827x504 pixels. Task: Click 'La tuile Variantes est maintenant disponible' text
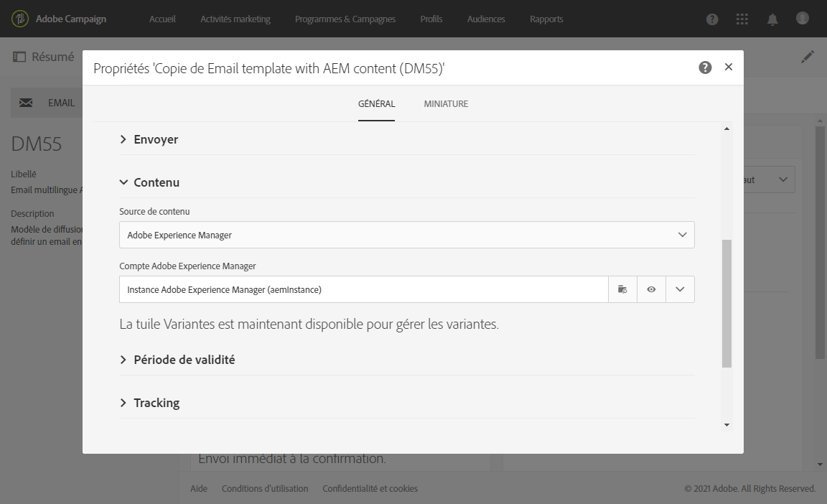[x=309, y=324]
